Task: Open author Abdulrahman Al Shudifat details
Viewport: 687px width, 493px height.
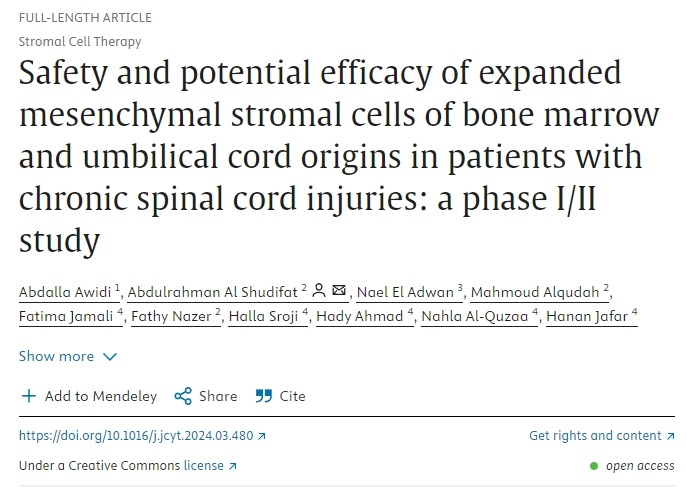Action: [x=213, y=291]
